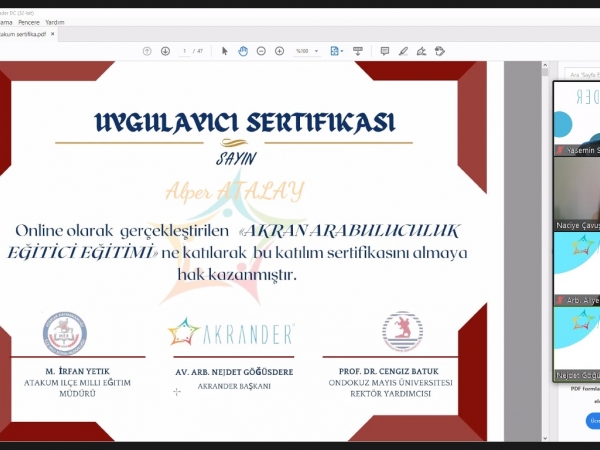The image size is (600, 450).
Task: Open the Pencere menu
Action: (29, 22)
